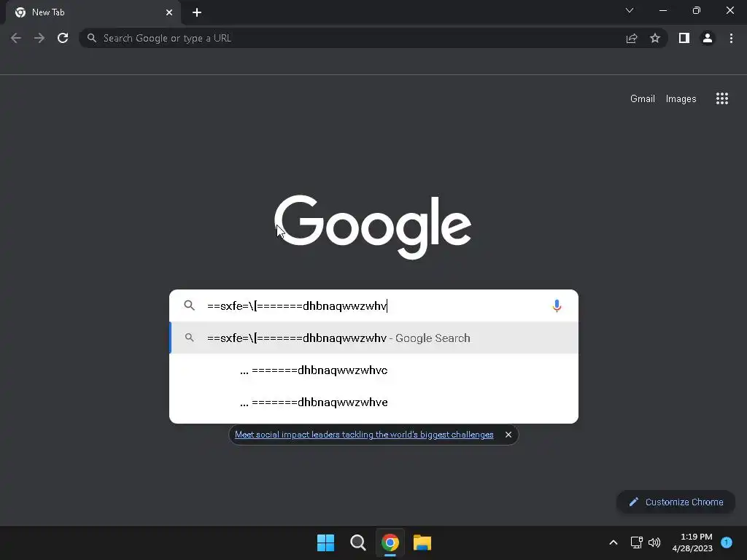Start voice search with the microphone
The height and width of the screenshot is (560, 747).
(x=557, y=306)
